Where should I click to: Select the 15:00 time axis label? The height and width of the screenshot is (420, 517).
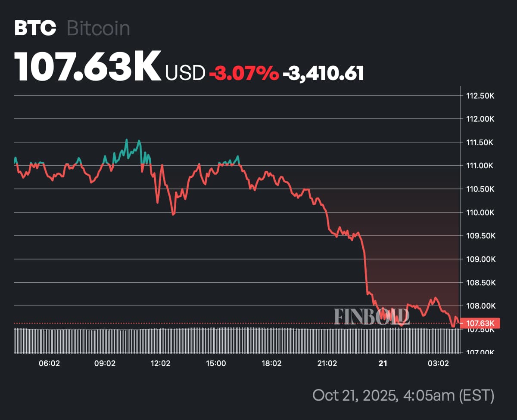(216, 363)
